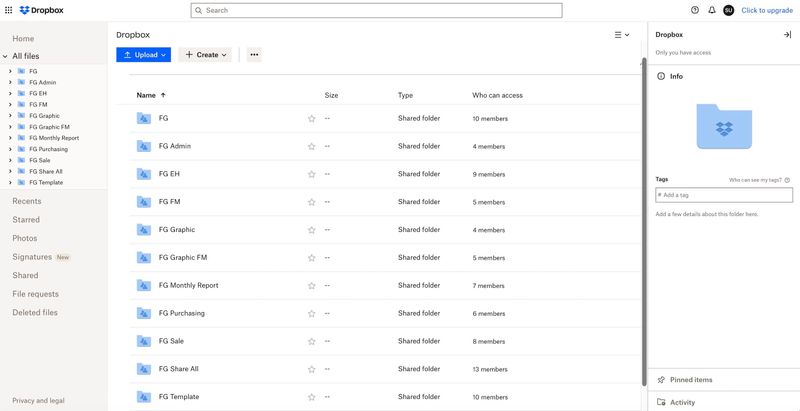The height and width of the screenshot is (411, 800).
Task: Open the app grid launcher icon
Action: 9,10
